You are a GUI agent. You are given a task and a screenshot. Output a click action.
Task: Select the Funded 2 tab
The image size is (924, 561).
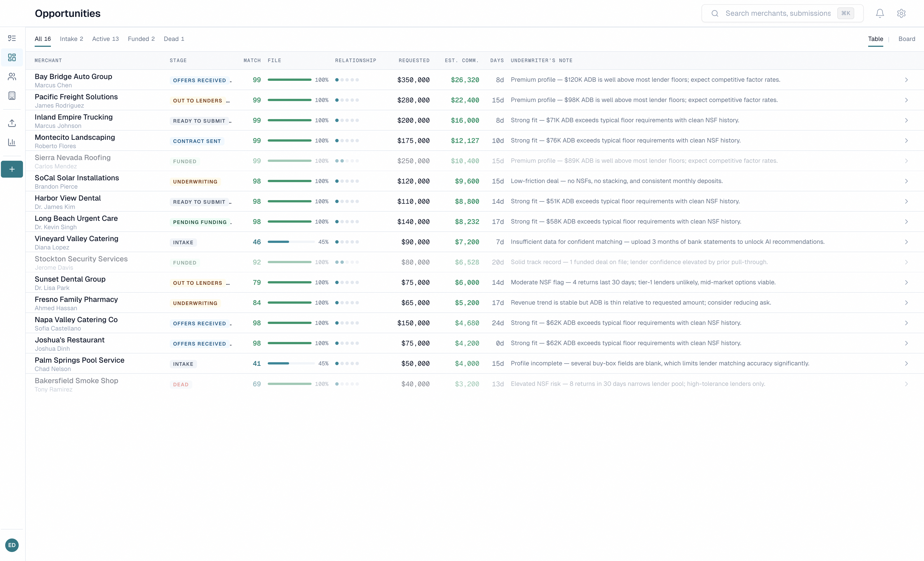point(141,39)
